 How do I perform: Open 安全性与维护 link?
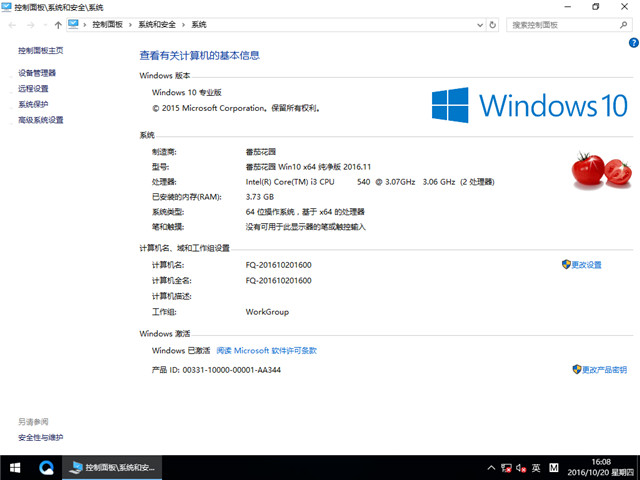41,438
